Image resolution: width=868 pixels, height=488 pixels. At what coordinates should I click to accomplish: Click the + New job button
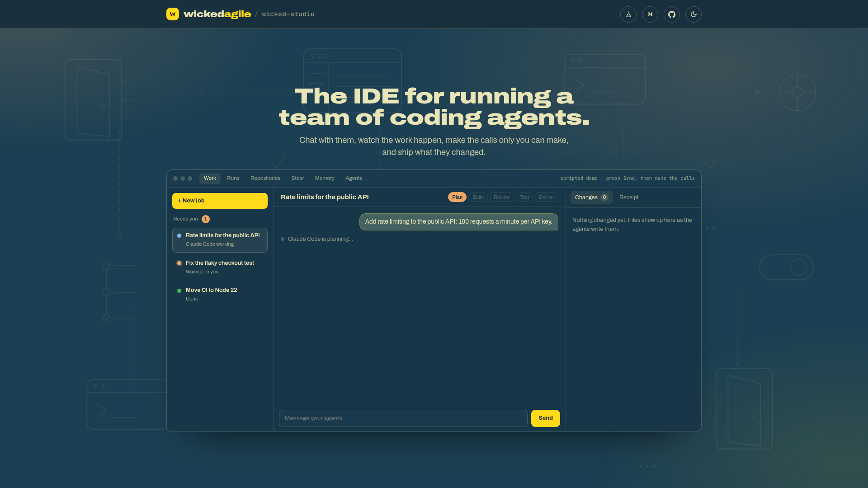pyautogui.click(x=220, y=201)
